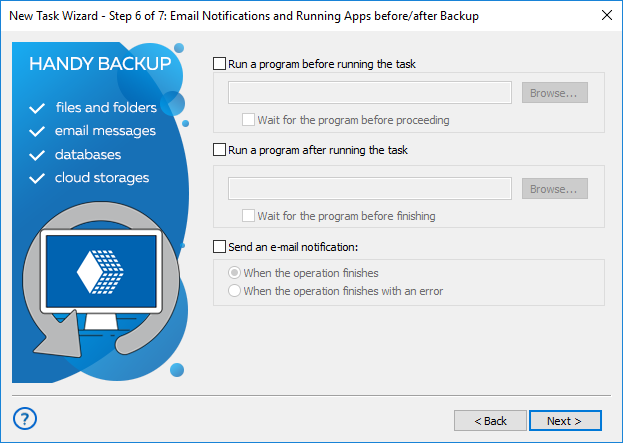Image resolution: width=623 pixels, height=443 pixels.
Task: Enable Run a program after running the task
Action: [x=220, y=150]
